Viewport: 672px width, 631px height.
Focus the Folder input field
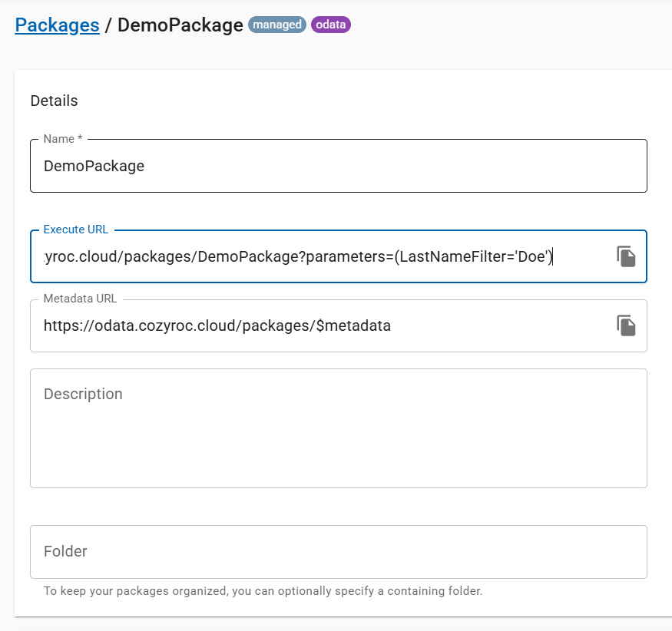click(338, 551)
